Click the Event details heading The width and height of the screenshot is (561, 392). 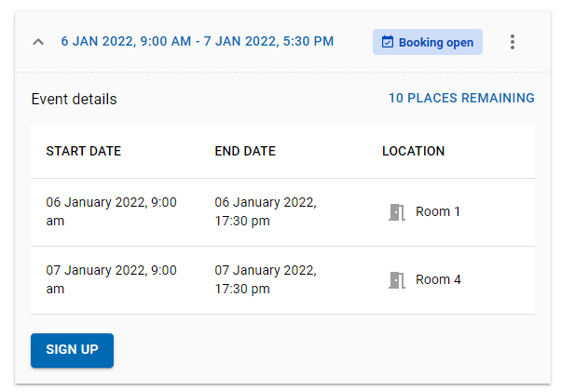74,99
